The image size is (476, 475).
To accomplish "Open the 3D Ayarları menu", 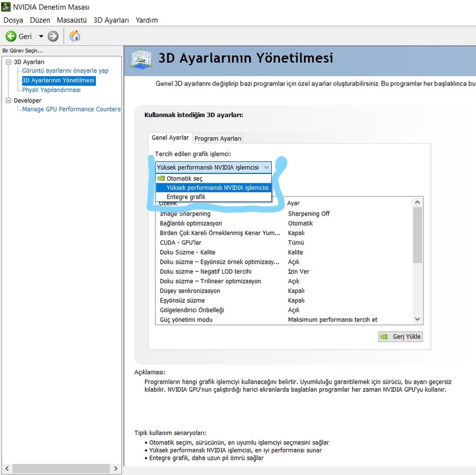I will (x=111, y=20).
